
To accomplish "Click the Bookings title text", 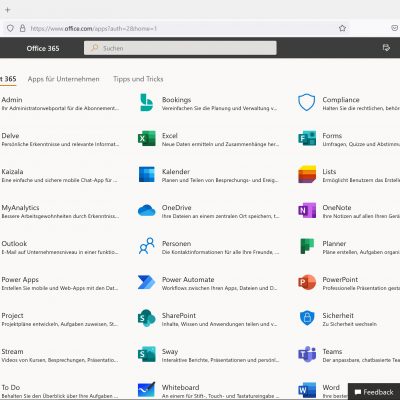I will [x=176, y=100].
